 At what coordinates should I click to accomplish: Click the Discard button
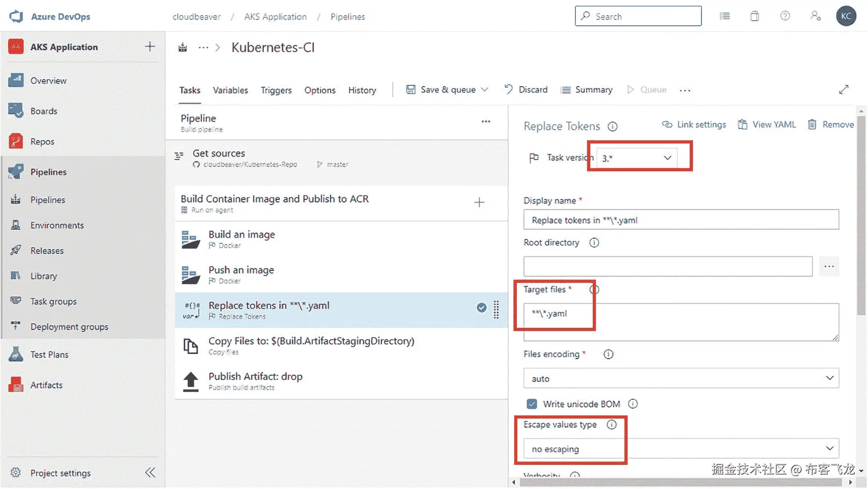pyautogui.click(x=526, y=90)
